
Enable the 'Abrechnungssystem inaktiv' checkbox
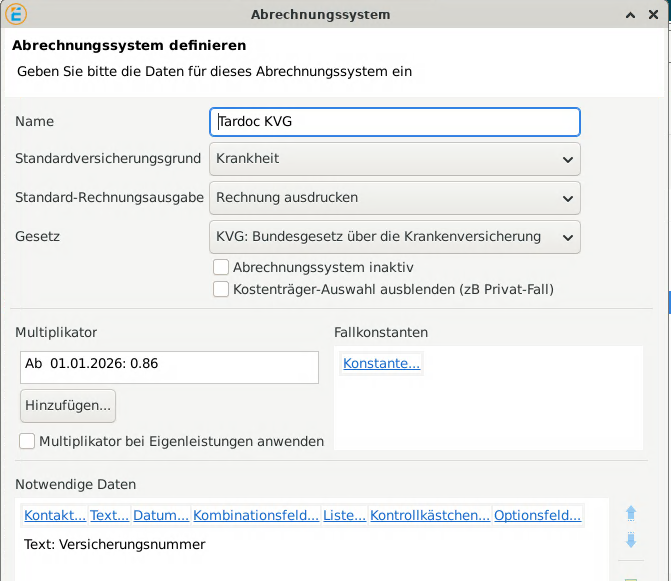[x=222, y=268]
